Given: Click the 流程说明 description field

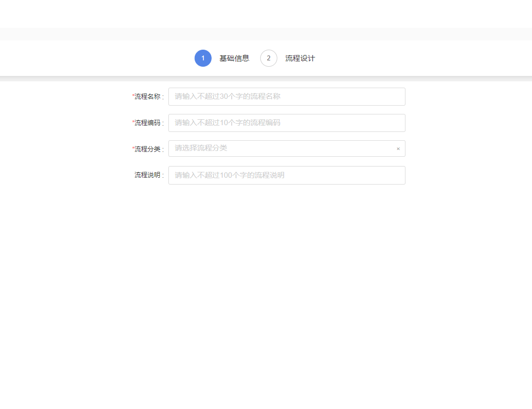Looking at the screenshot, I should coord(287,175).
